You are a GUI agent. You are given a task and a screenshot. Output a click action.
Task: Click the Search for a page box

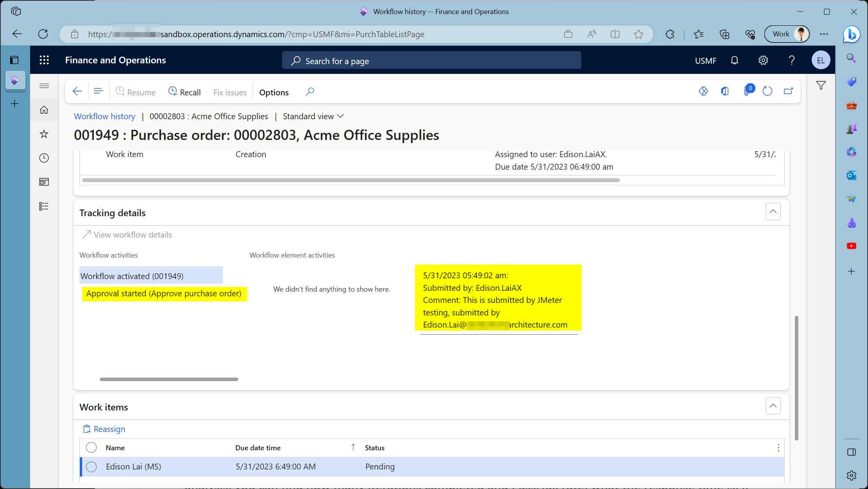tap(431, 61)
